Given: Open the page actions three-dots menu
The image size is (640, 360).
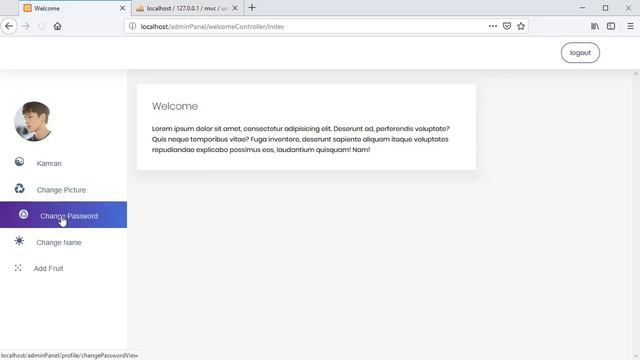Looking at the screenshot, I should pyautogui.click(x=493, y=26).
